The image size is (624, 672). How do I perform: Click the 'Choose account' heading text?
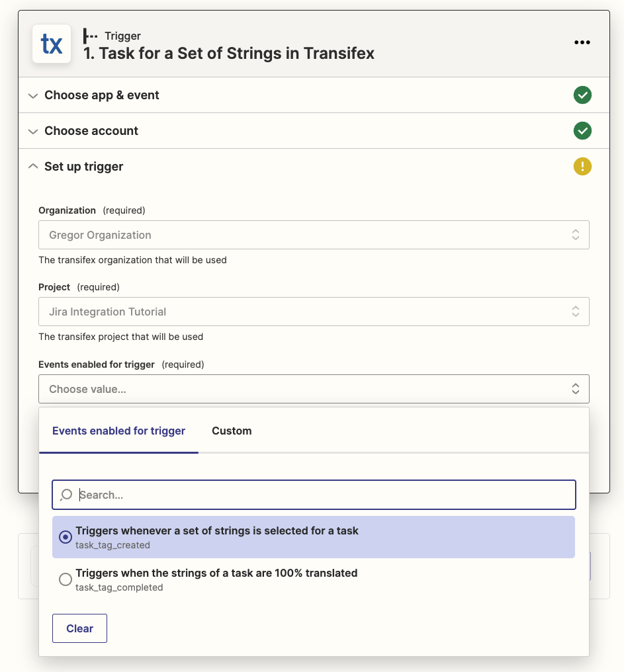coord(91,131)
